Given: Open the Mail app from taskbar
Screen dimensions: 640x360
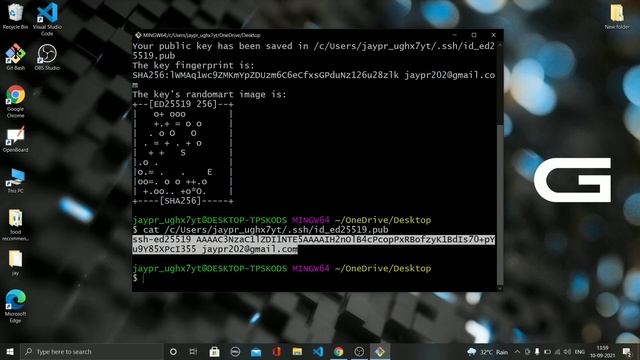Looking at the screenshot, I should pyautogui.click(x=256, y=351).
